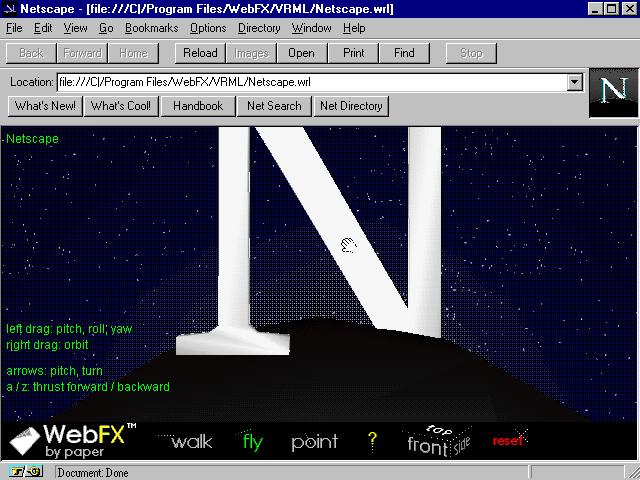
Task: Switch to walk navigation mode
Action: 191,442
